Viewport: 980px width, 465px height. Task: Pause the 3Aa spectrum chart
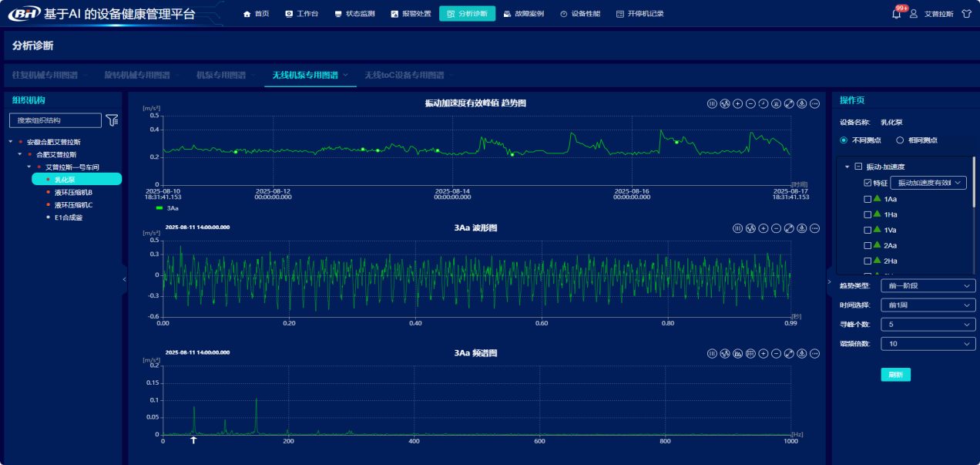coord(712,353)
